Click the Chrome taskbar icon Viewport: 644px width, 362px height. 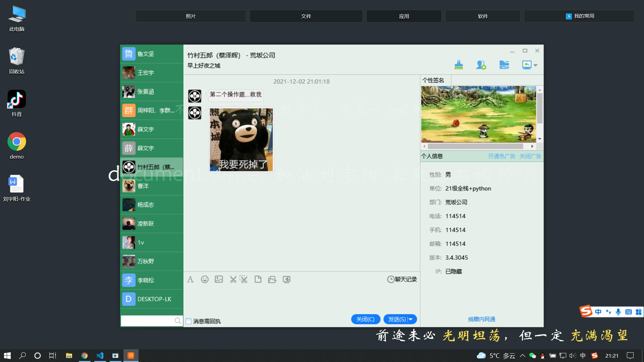pos(85,356)
